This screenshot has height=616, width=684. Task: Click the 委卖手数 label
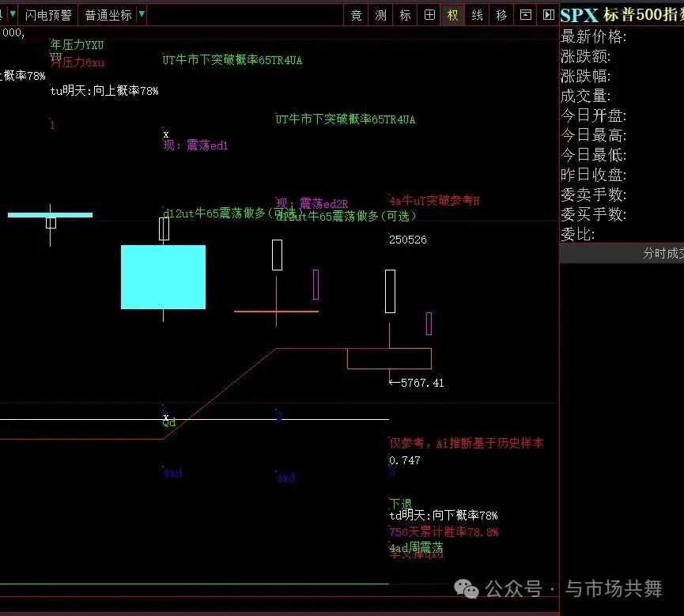tap(593, 195)
